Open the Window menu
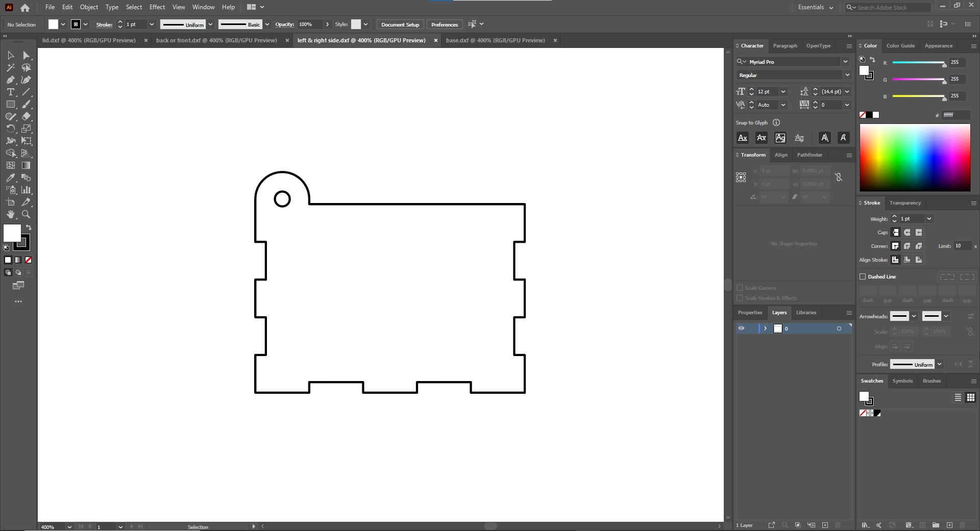Screen dimensions: 980x531 coord(203,7)
